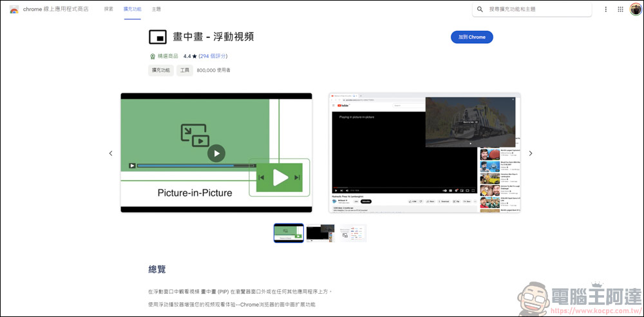This screenshot has height=317, width=644.
Task: Play the promo video with center play button
Action: [216, 153]
